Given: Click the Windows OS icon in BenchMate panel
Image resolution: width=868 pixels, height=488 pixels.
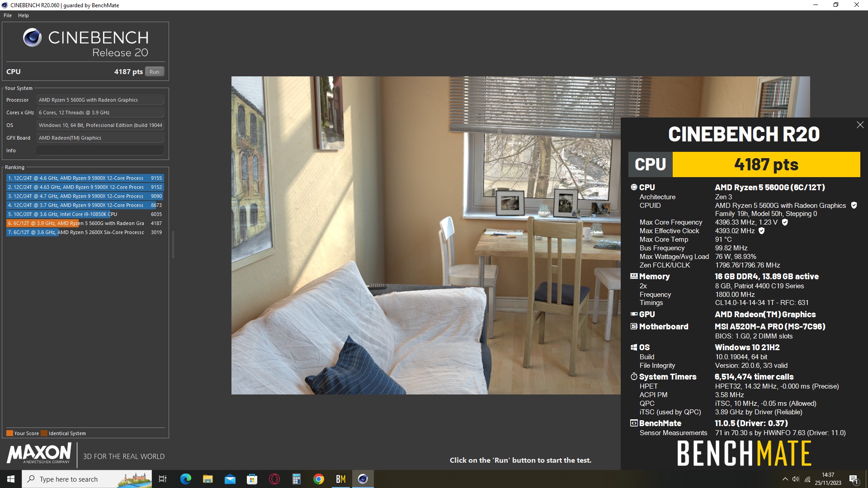Looking at the screenshot, I should coord(634,347).
